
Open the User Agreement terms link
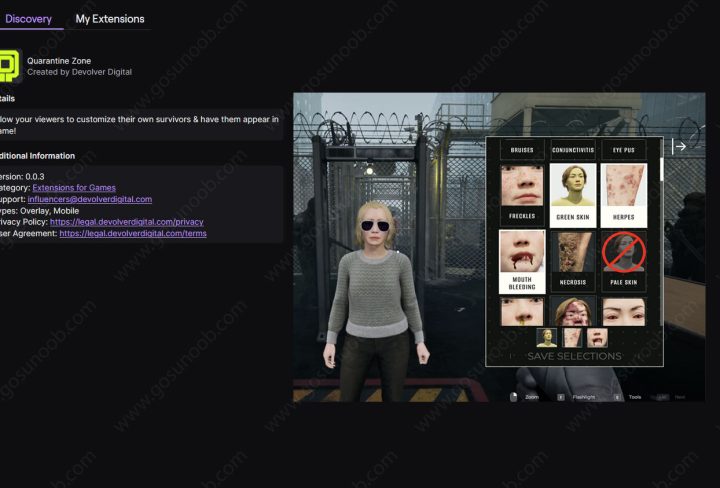(x=133, y=233)
